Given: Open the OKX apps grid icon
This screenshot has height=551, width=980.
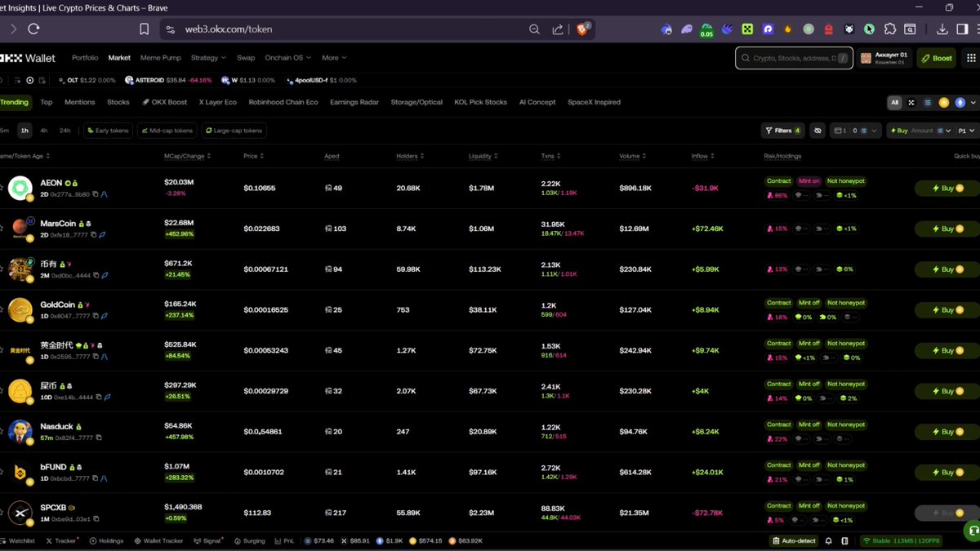Looking at the screenshot, I should click(971, 58).
